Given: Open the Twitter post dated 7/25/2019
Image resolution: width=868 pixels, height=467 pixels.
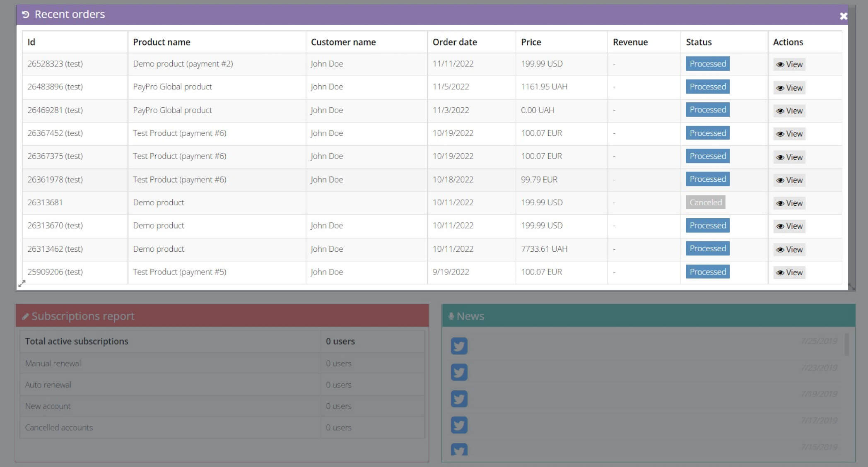Looking at the screenshot, I should [x=459, y=346].
